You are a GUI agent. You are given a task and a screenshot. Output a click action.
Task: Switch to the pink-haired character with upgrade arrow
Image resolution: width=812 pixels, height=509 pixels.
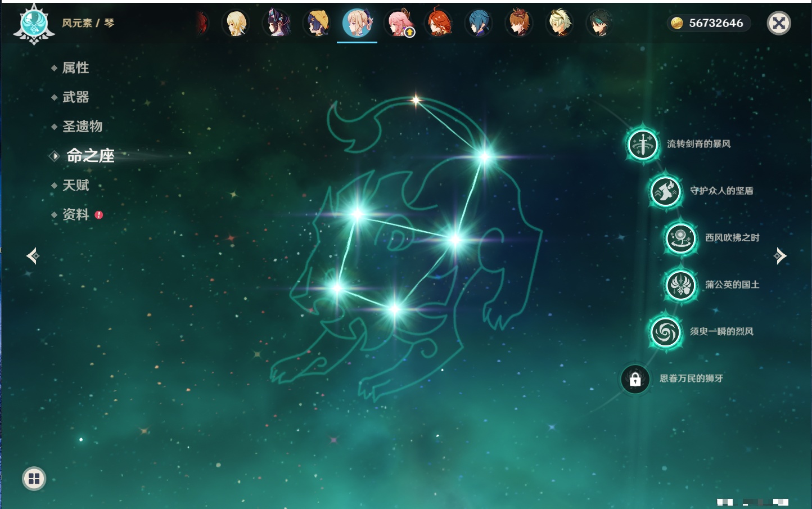click(399, 23)
